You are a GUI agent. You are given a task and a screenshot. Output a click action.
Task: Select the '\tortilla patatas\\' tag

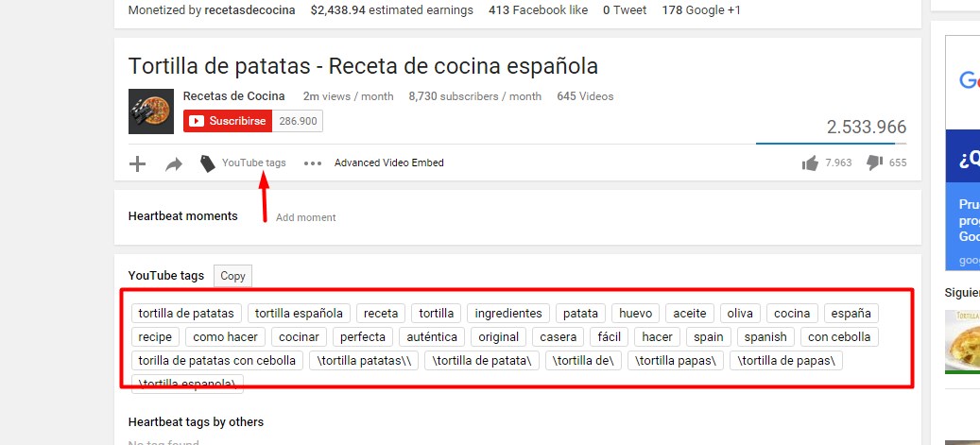pos(364,361)
